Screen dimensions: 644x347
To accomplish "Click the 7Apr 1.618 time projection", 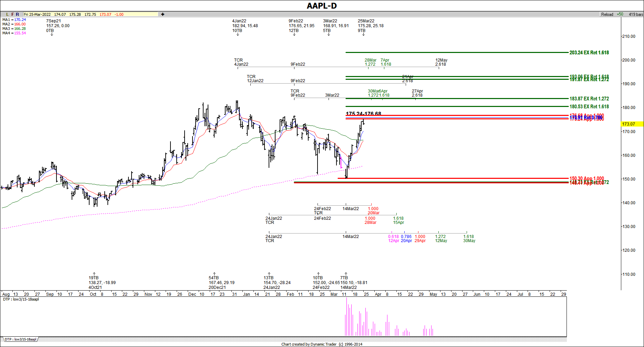I will click(386, 62).
